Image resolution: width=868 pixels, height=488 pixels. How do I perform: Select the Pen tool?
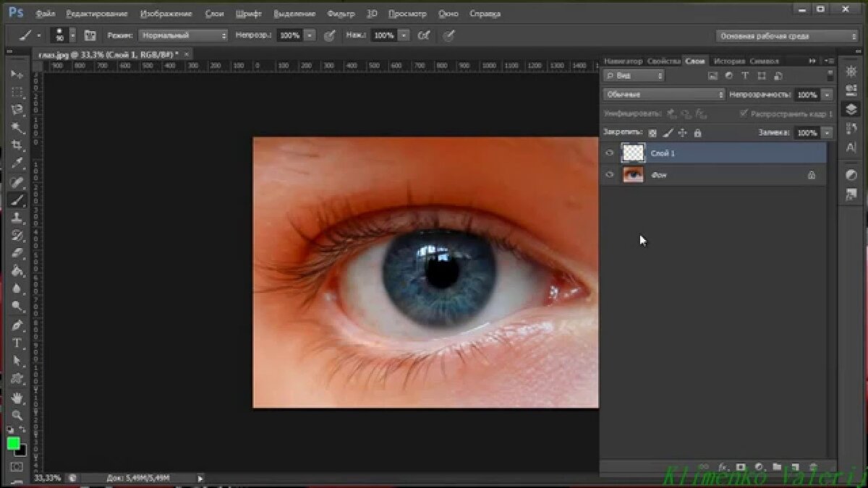(x=17, y=325)
